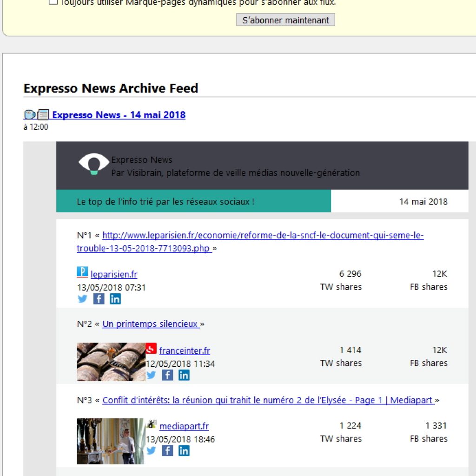Click the bird on roof tiles thumbnail
This screenshot has height=476, width=476.
(111, 362)
